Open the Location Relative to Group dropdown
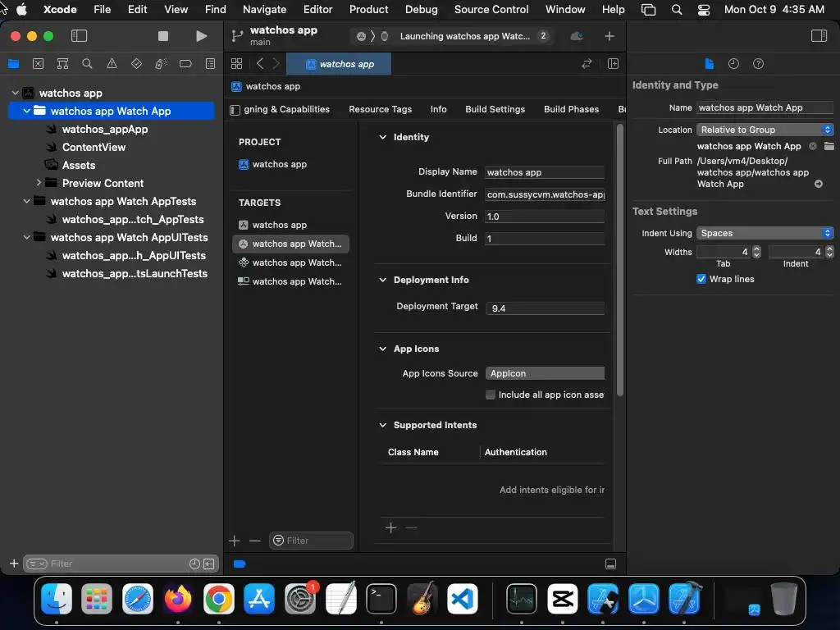The image size is (840, 630). tap(765, 130)
